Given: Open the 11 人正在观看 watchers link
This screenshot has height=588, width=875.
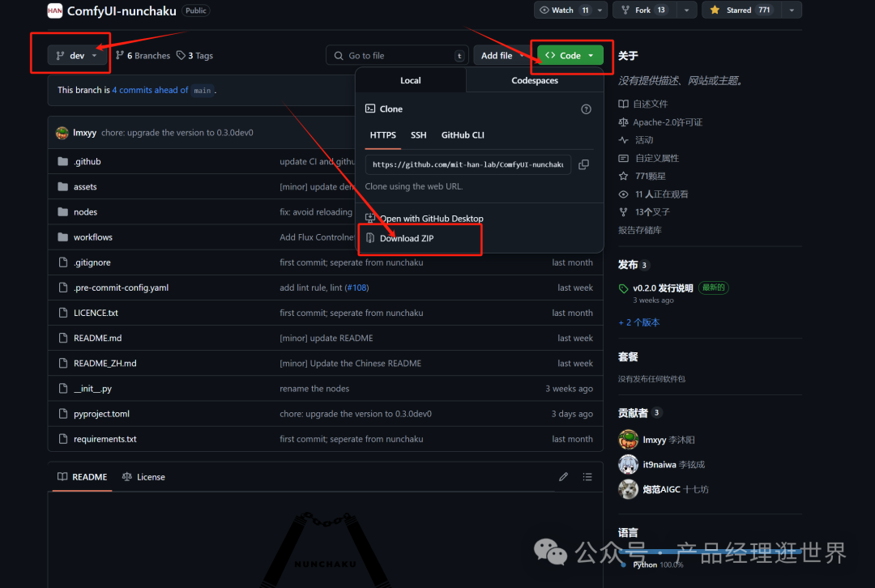Looking at the screenshot, I should click(654, 194).
